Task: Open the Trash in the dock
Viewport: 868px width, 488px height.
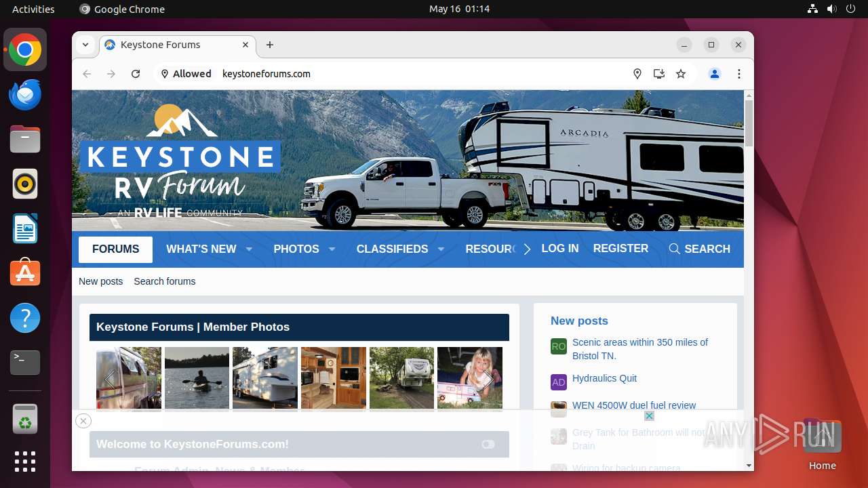Action: pos(25,419)
